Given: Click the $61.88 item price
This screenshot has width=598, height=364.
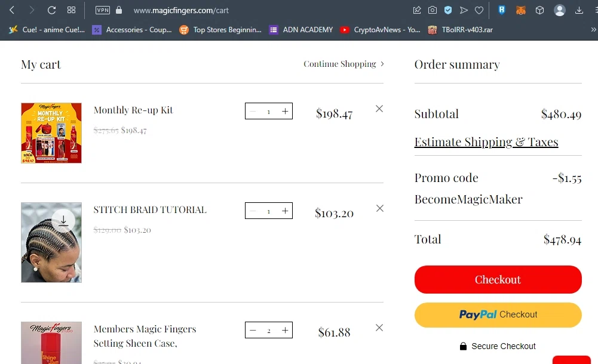Looking at the screenshot, I should click(334, 332).
